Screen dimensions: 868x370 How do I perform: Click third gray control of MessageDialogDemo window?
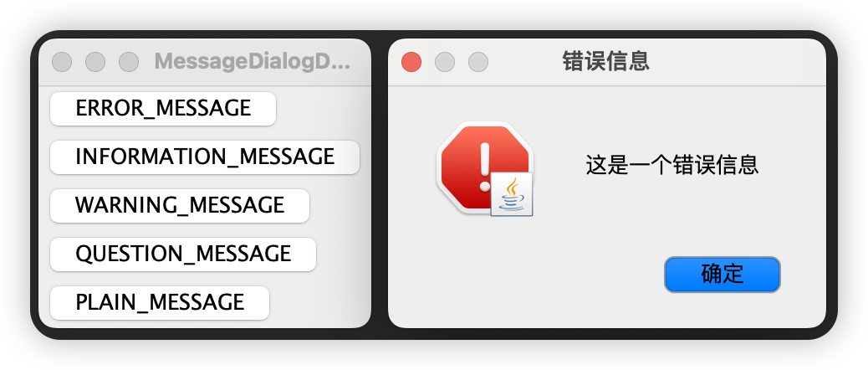pos(129,62)
